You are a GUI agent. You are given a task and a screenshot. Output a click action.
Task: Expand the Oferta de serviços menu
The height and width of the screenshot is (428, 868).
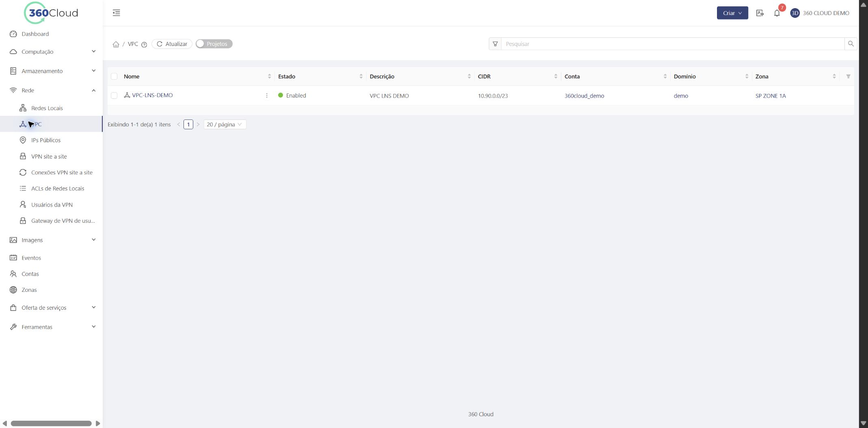point(51,308)
